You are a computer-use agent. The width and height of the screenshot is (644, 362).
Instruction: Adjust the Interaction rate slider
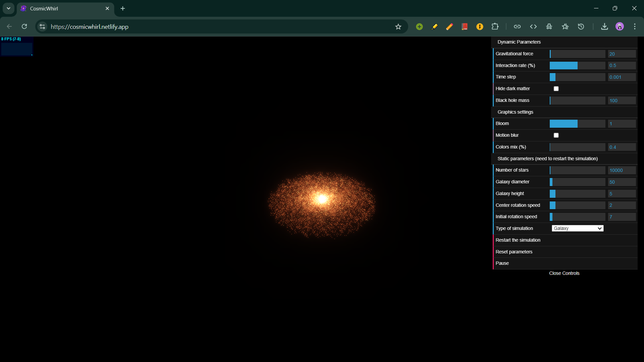tap(577, 65)
